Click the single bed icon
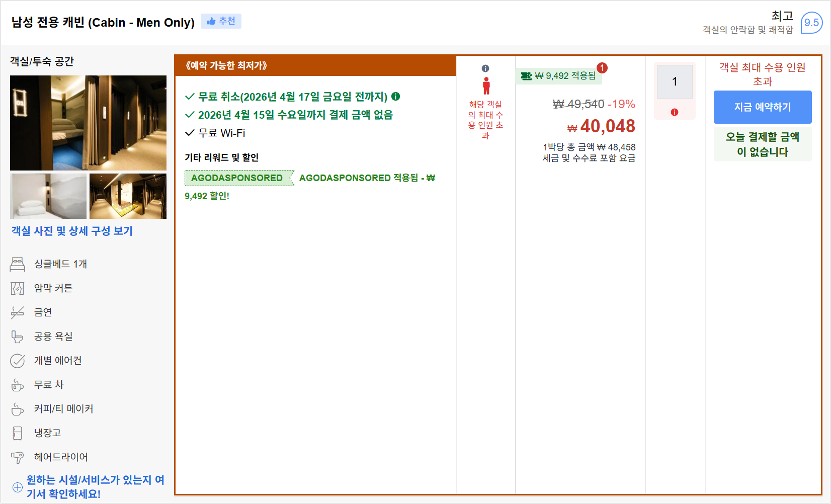831x504 pixels. tap(18, 264)
